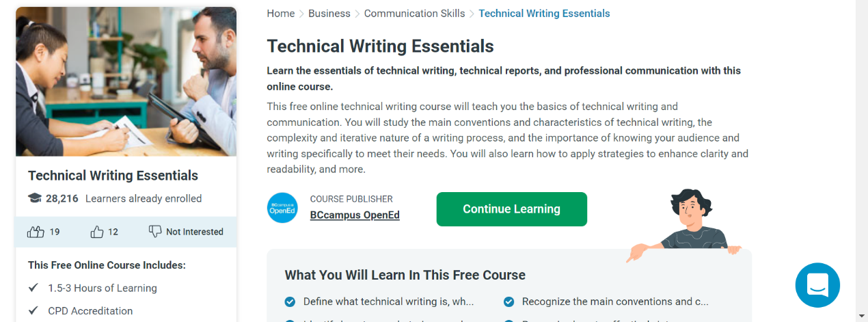Click the double thumbs-up icon showing 19
The image size is (868, 322).
pos(36,232)
